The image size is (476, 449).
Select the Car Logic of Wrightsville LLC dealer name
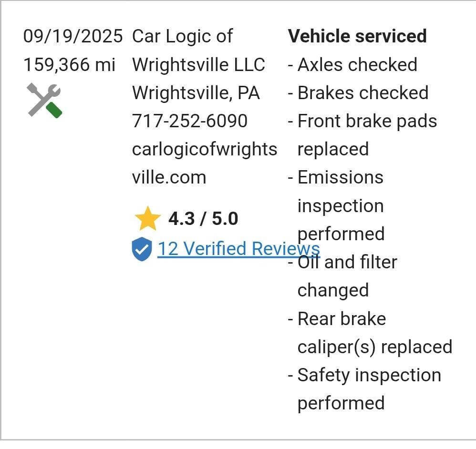198,50
